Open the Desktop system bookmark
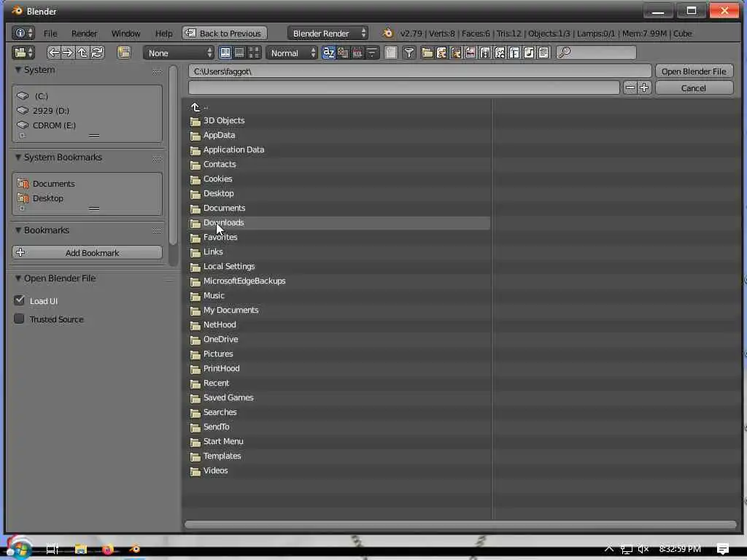The width and height of the screenshot is (747, 560). click(x=88, y=198)
